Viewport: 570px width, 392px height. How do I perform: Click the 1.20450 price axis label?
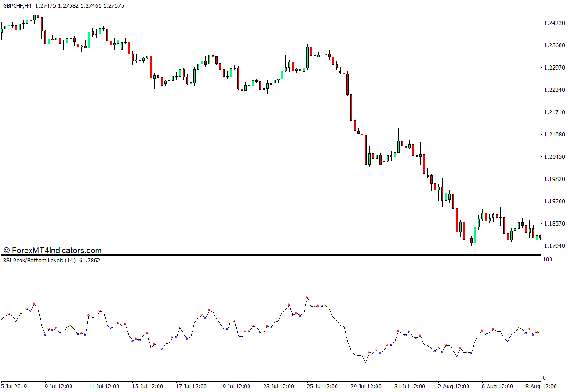pyautogui.click(x=555, y=157)
